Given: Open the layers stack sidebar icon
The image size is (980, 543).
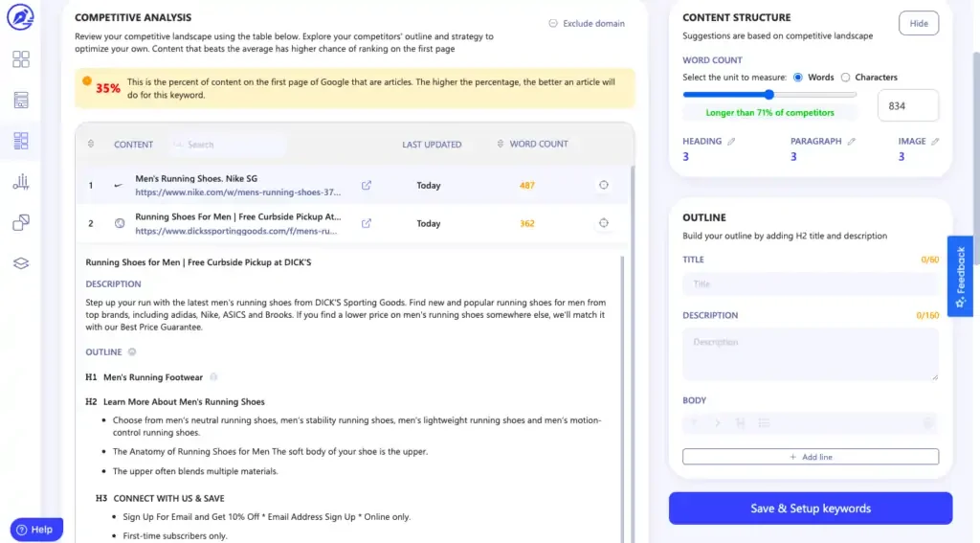Looking at the screenshot, I should pyautogui.click(x=21, y=263).
